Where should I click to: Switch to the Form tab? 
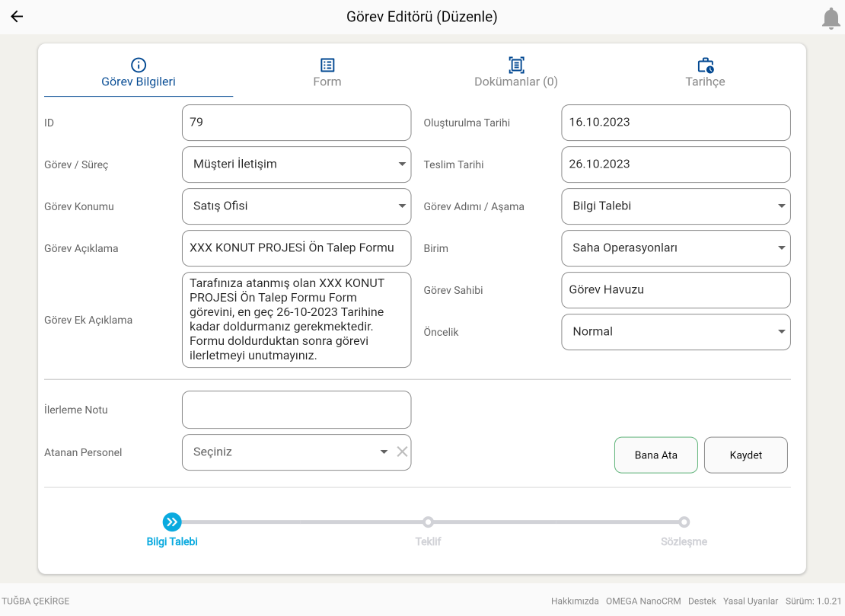[327, 73]
